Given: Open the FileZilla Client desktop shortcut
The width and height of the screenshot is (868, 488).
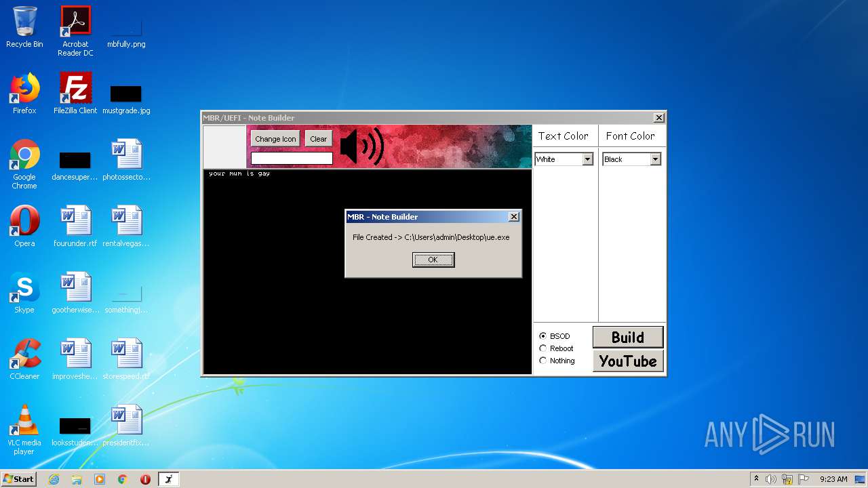Looking at the screenshot, I should (x=75, y=94).
